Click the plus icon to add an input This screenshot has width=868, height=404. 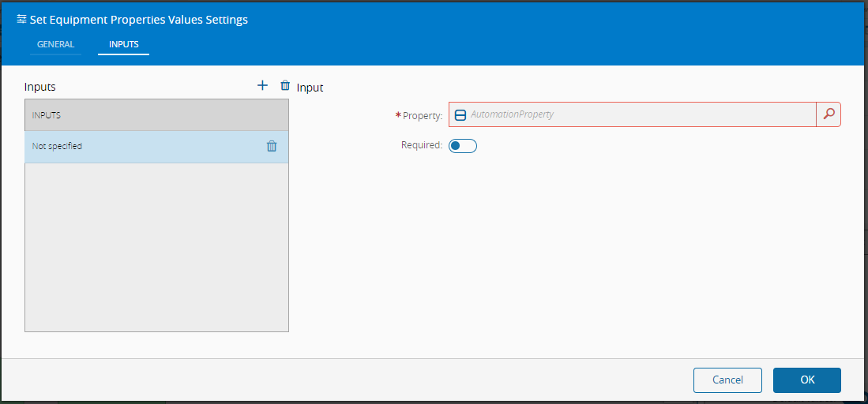click(x=262, y=85)
